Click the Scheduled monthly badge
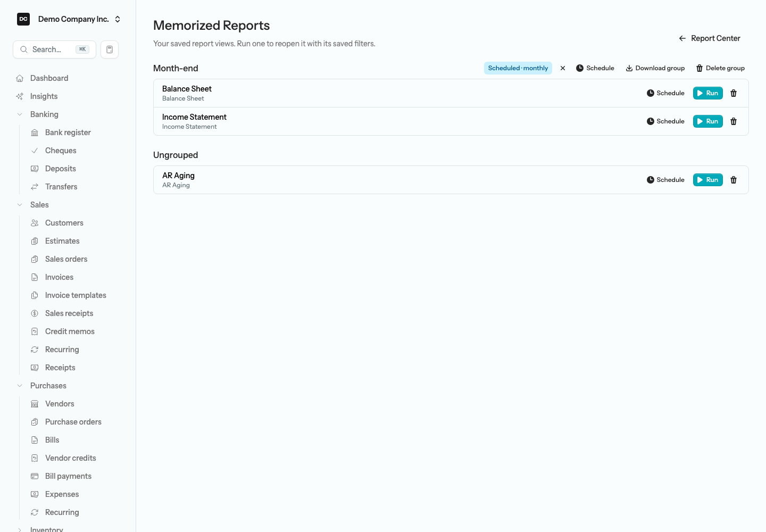This screenshot has width=766, height=532. (518, 68)
